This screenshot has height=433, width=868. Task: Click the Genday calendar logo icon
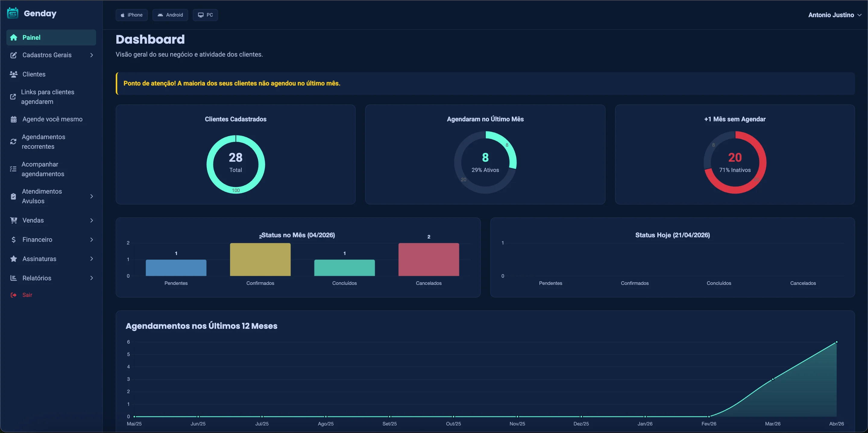13,13
